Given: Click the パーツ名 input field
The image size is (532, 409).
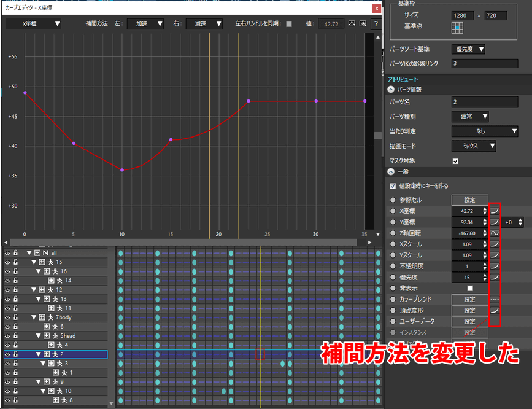Looking at the screenshot, I should 485,102.
